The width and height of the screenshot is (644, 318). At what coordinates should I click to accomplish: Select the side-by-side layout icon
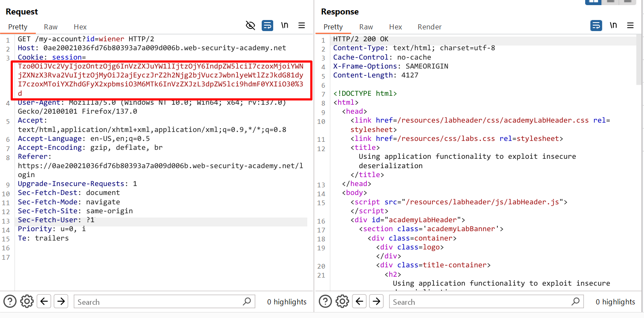pyautogui.click(x=593, y=2)
